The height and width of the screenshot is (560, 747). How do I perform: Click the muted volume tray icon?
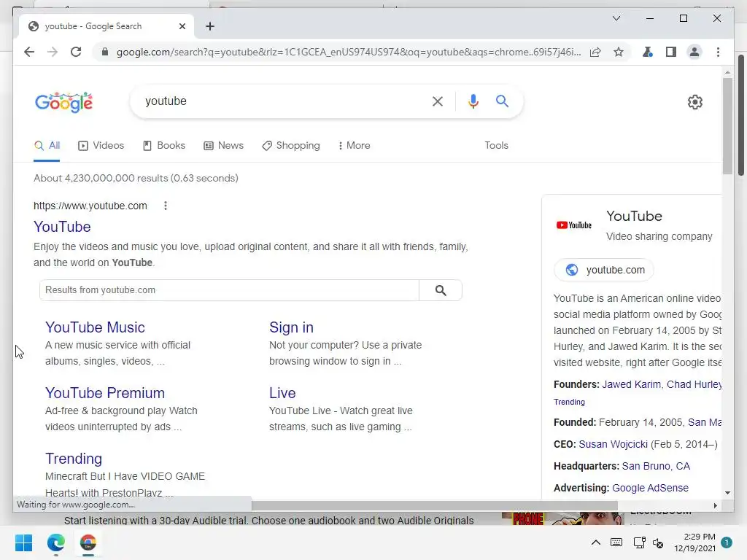pos(658,542)
